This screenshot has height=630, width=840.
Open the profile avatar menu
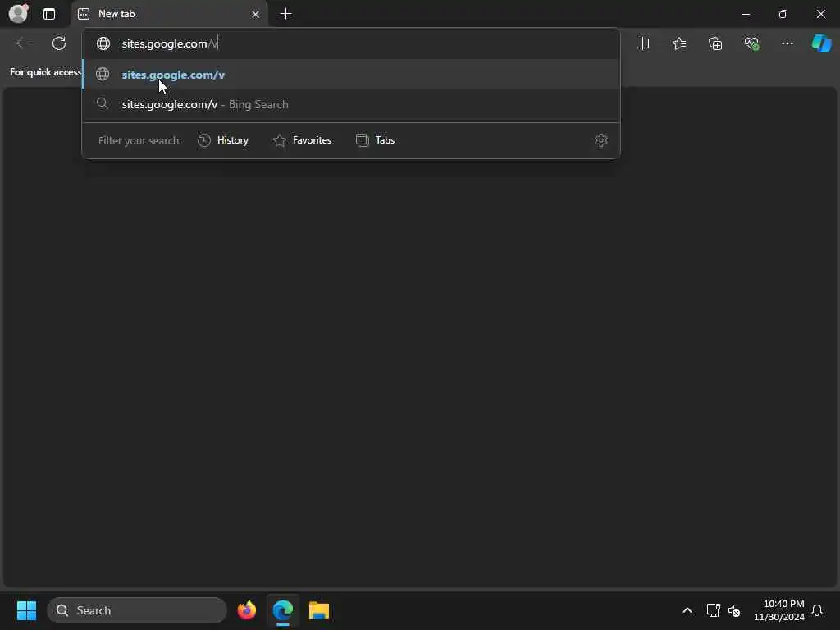[x=18, y=13]
